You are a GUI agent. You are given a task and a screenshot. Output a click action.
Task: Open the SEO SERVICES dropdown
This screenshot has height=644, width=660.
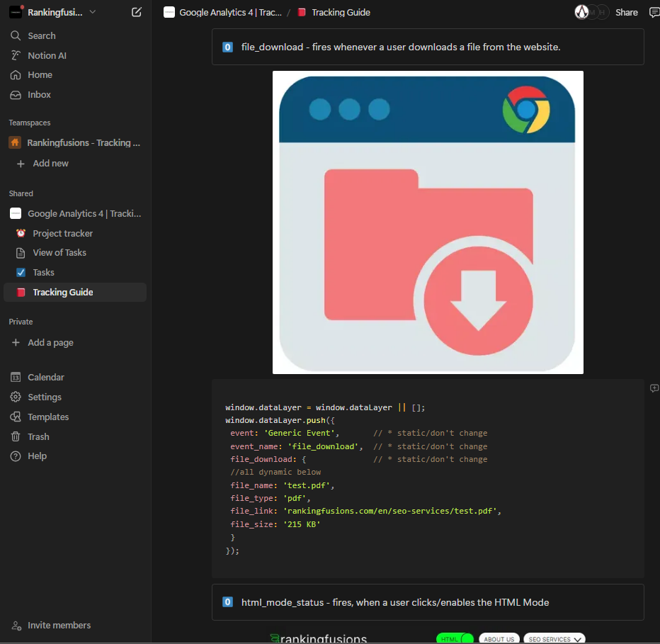coord(554,639)
